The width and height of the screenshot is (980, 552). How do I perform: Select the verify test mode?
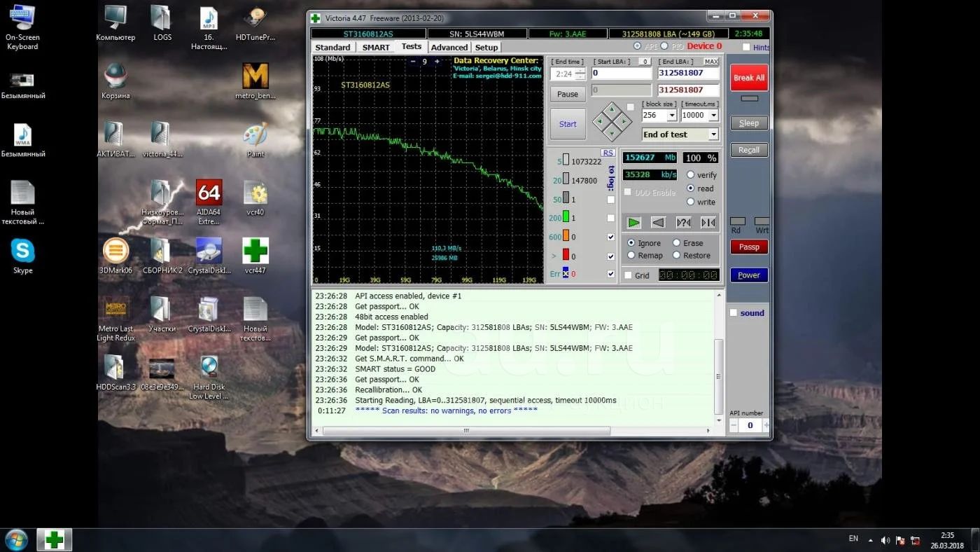691,175
